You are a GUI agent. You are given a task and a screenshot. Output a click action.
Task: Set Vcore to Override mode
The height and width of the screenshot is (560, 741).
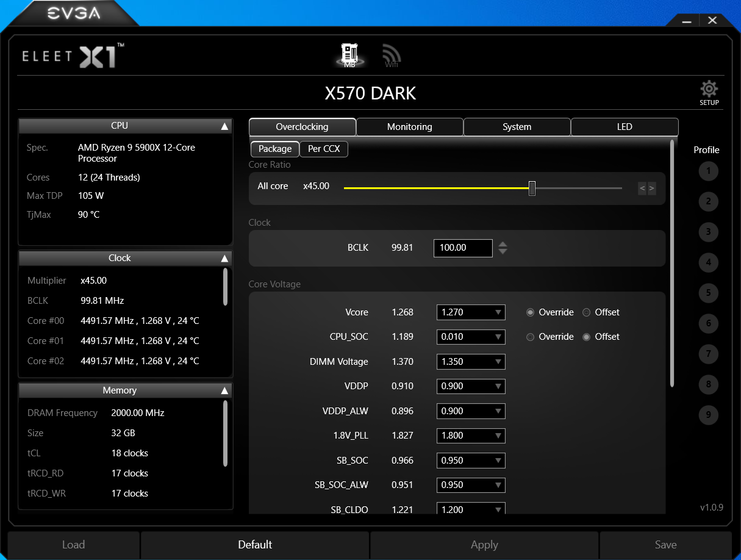pyautogui.click(x=549, y=312)
